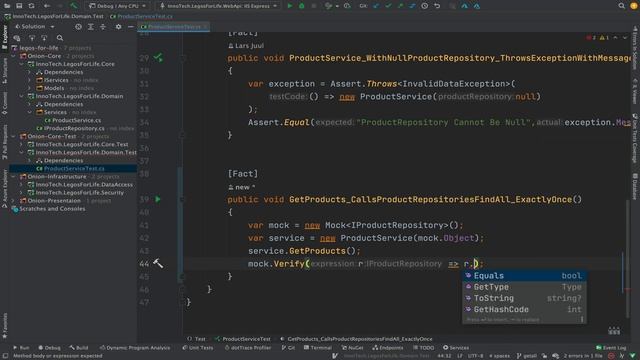The width and height of the screenshot is (640, 360).
Task: Select InnoTech.LegosForLife.Security project
Action: (x=79, y=193)
